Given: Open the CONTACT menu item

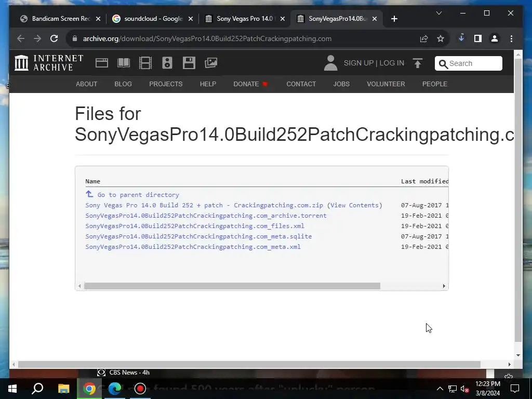Looking at the screenshot, I should click(x=301, y=84).
